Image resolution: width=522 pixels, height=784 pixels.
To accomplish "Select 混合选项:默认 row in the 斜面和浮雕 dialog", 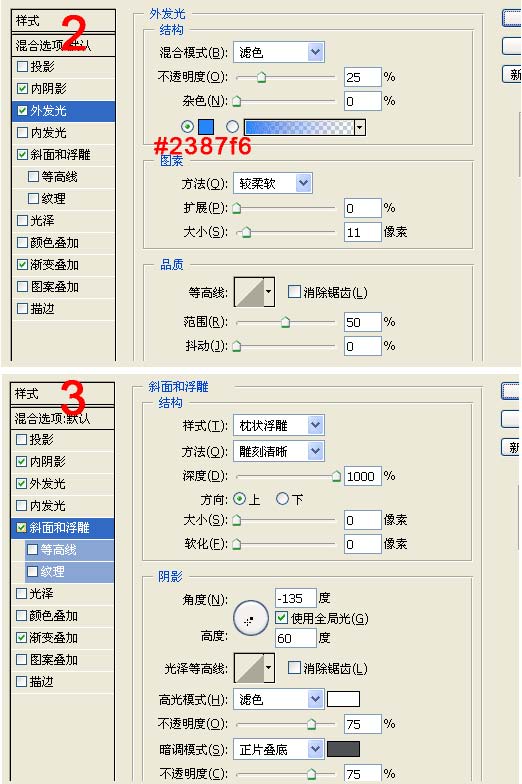I will coord(62,418).
